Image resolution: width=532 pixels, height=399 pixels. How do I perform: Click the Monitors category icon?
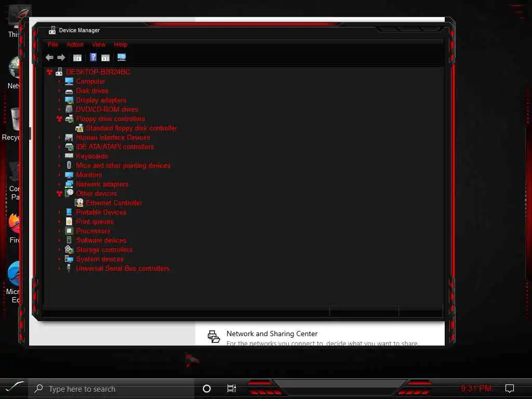pos(69,175)
